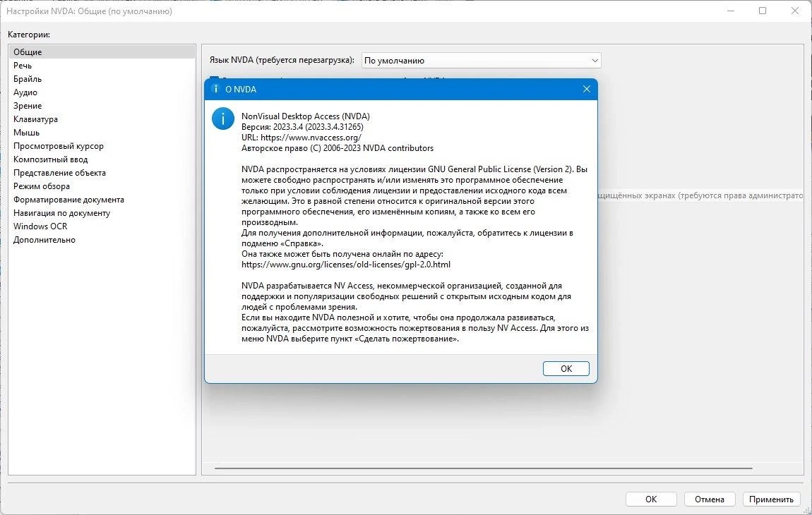Screen dimensions: 812x515
Task: Click OK in the О NVDA dialog
Action: (566, 368)
